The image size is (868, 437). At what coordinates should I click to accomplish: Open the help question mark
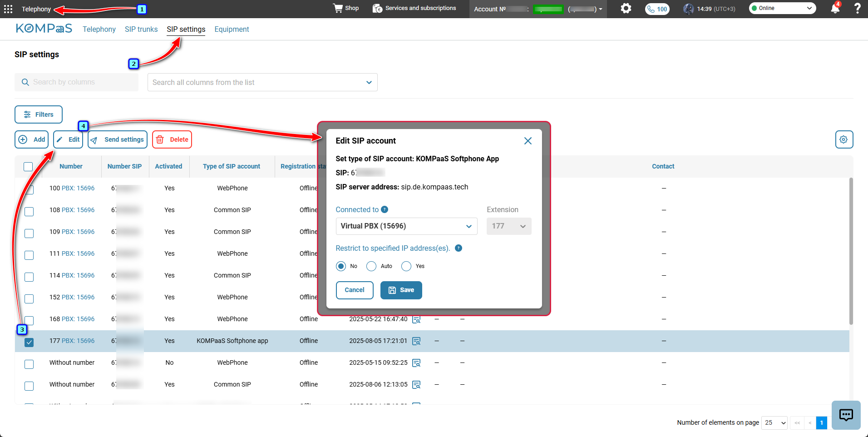pyautogui.click(x=857, y=8)
